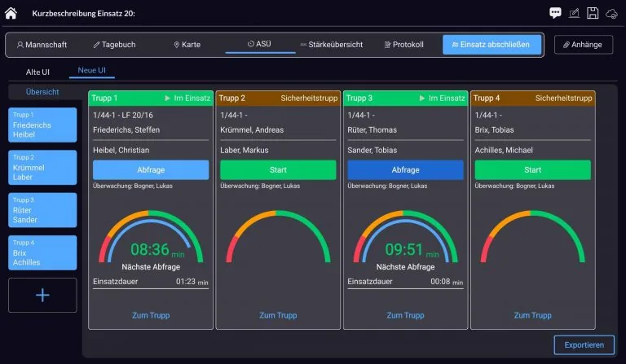Screen dimensions: 626x364
Task: Click the plus to add a Trupp
Action: (42, 295)
